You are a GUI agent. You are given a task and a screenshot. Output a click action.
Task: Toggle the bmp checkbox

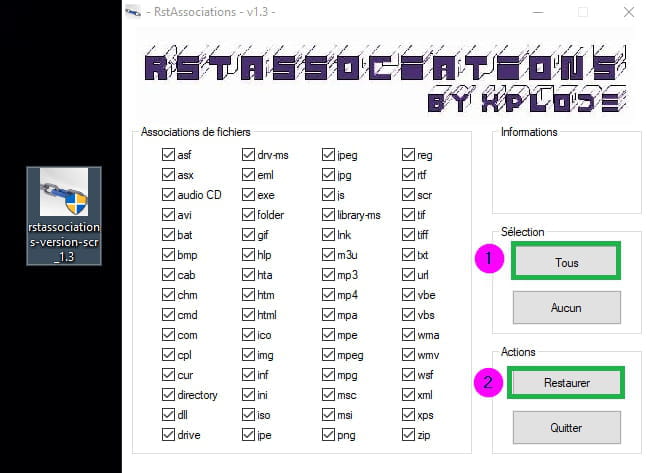[x=168, y=255]
